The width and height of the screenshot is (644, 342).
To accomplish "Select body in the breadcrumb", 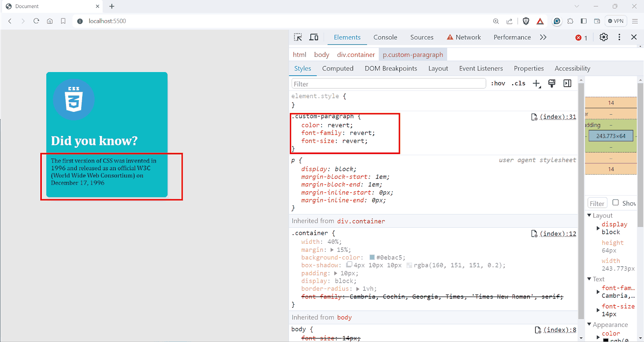I will (x=322, y=55).
